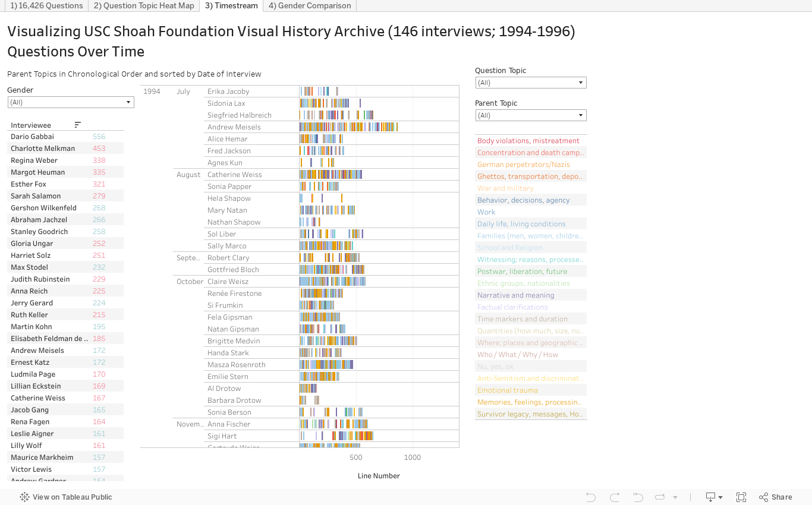Switch to Question Topic Heat Map tab
The height and width of the screenshot is (505, 812).
coord(144,6)
